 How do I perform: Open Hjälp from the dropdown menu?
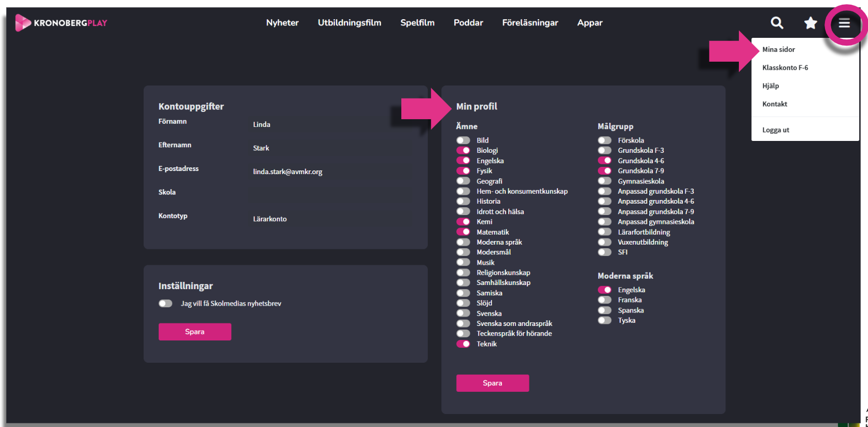(771, 86)
